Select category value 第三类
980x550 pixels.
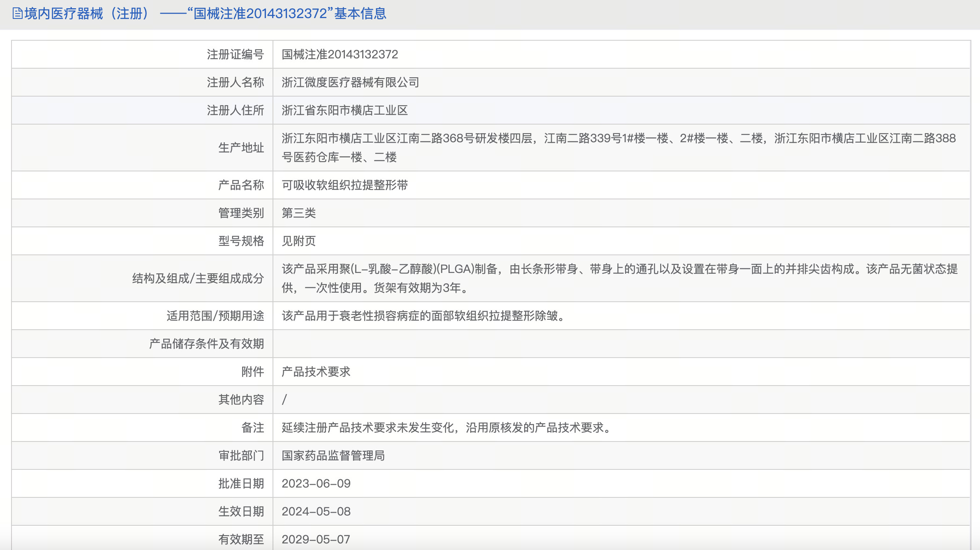(x=299, y=213)
